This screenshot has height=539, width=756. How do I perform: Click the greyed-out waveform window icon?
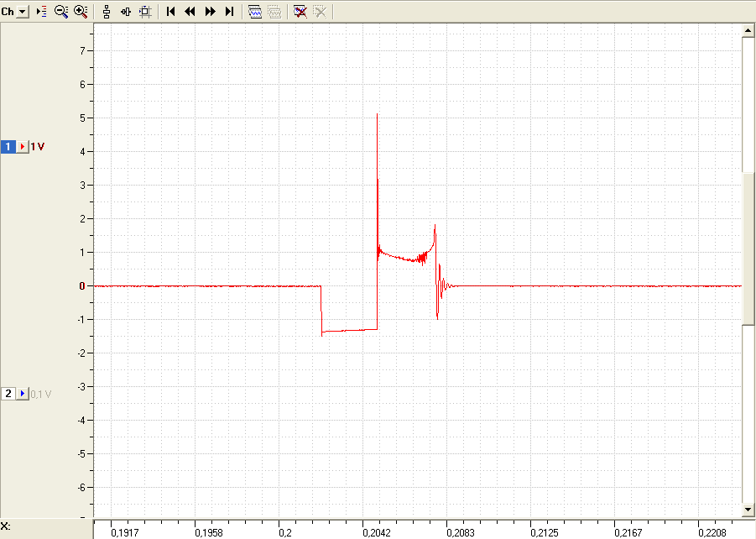275,12
